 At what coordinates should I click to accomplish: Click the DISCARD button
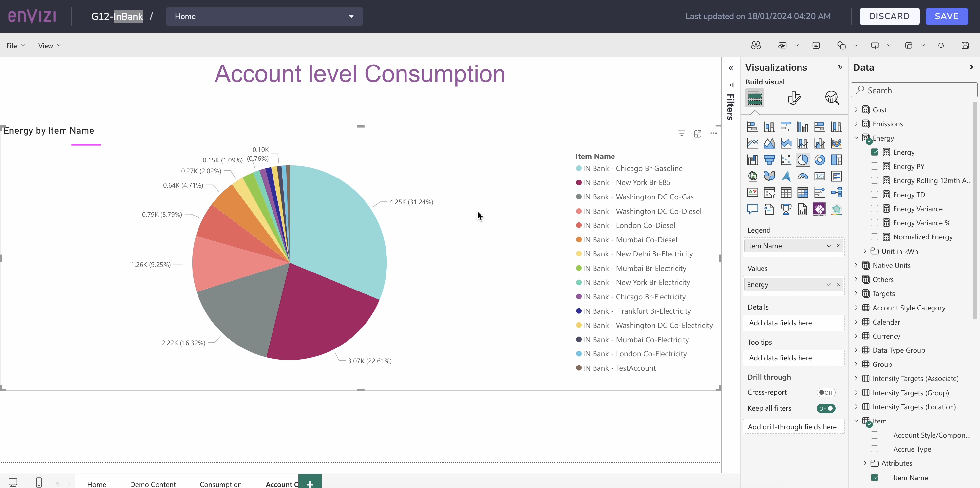click(890, 16)
